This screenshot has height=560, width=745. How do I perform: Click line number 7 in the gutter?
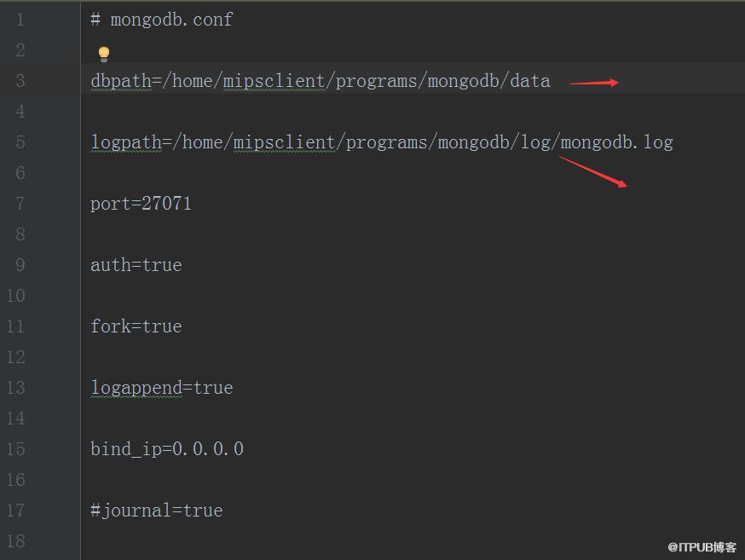click(20, 204)
